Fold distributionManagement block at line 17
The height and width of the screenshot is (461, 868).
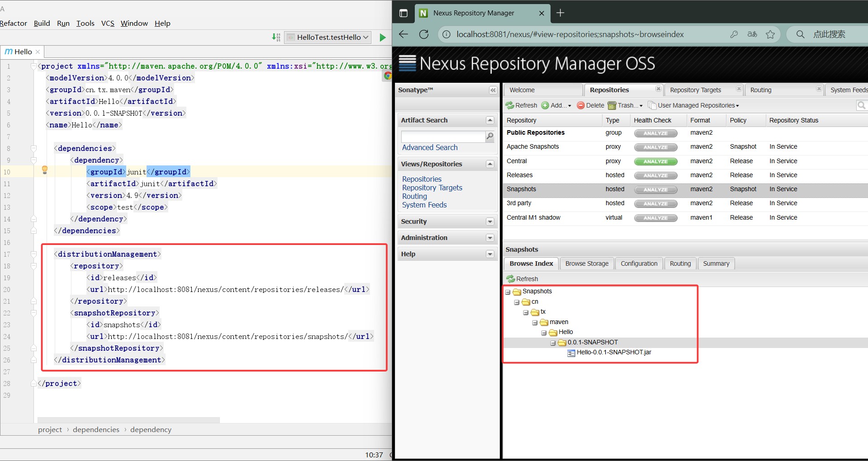(33, 254)
